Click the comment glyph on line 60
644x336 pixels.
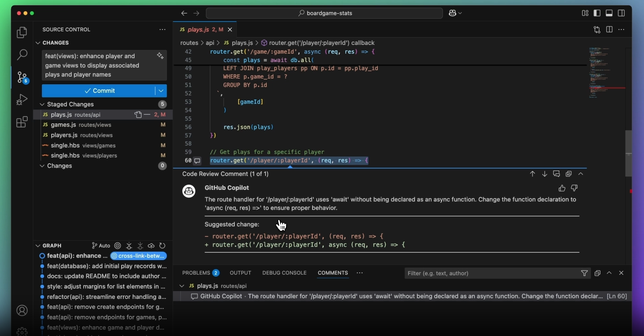(x=198, y=161)
